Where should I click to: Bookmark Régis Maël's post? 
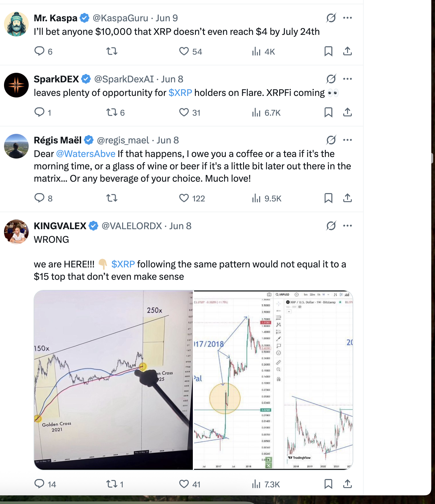point(328,198)
